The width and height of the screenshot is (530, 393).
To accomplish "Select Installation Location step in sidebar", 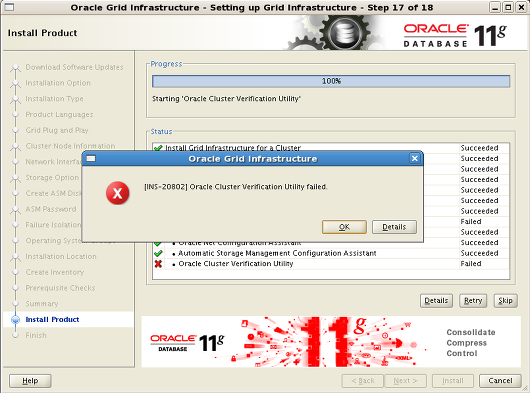I will 61,256.
